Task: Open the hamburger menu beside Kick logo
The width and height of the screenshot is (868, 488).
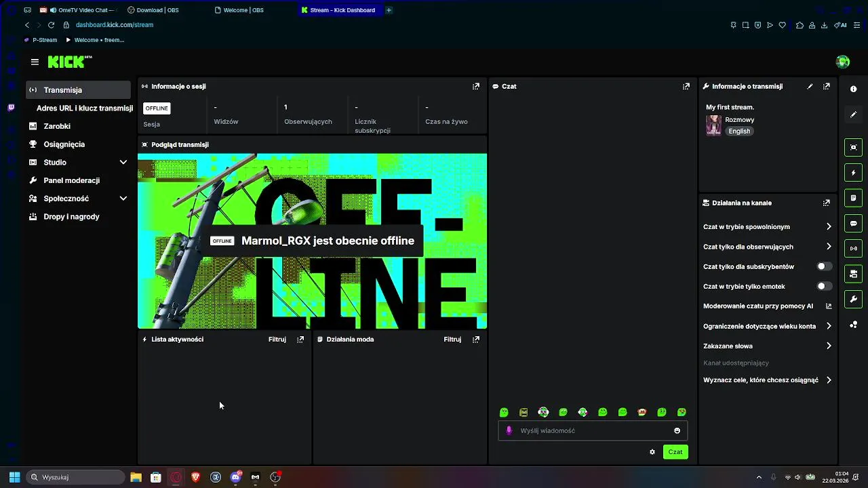Action: click(35, 62)
